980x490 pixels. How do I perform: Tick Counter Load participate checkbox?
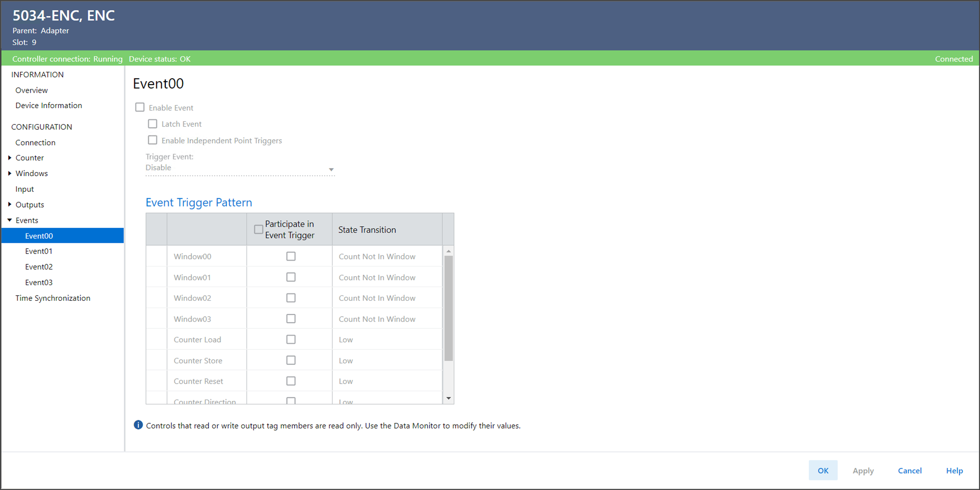[291, 340]
